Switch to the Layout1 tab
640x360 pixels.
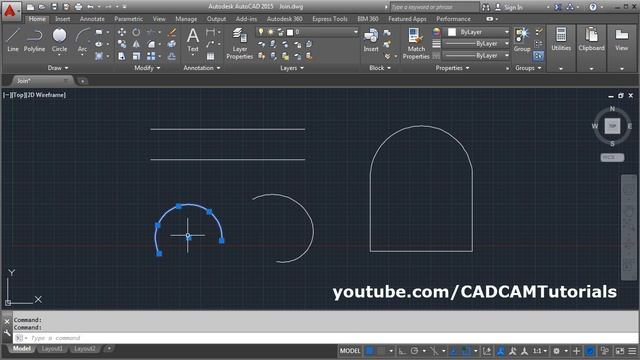point(52,349)
